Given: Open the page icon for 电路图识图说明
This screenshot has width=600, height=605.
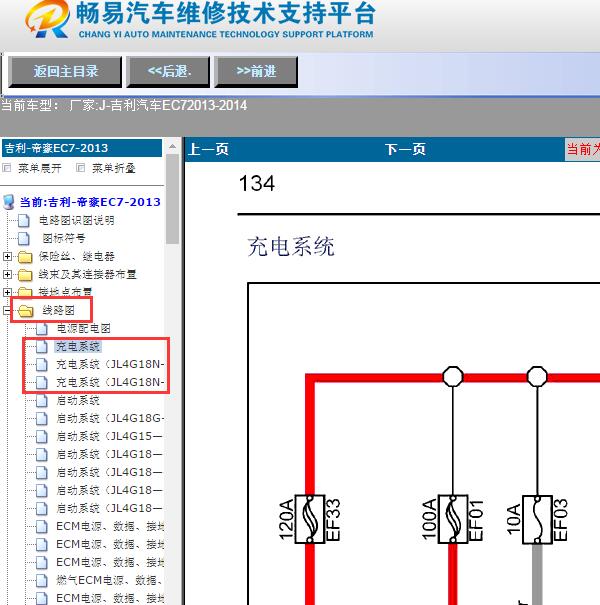Looking at the screenshot, I should [24, 220].
